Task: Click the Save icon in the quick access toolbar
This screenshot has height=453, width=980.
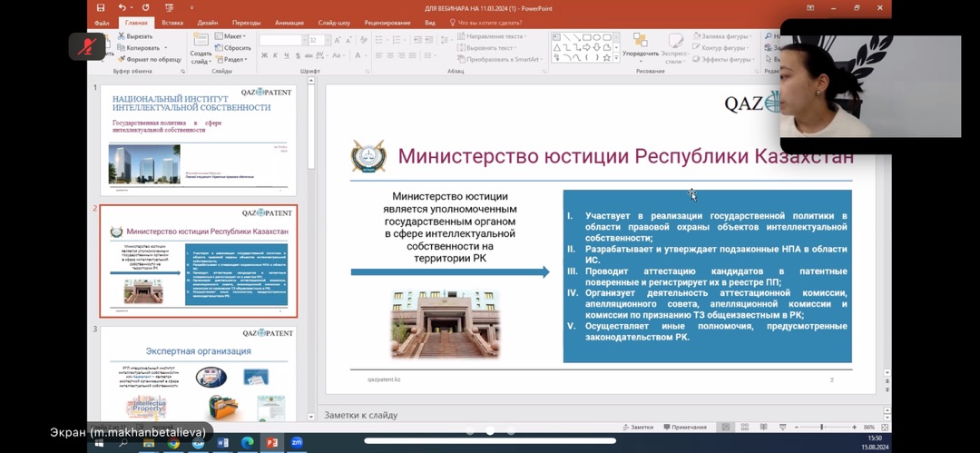Action: coord(101,8)
